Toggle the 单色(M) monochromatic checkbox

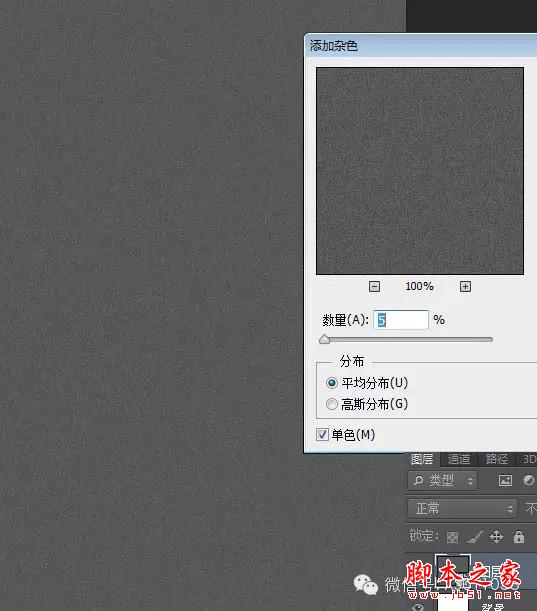[x=322, y=434]
